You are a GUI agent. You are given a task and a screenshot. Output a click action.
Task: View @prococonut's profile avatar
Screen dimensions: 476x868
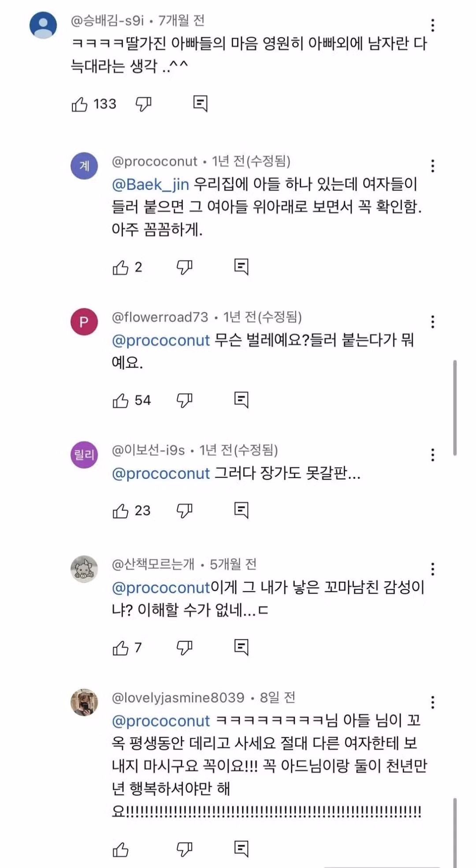click(x=84, y=166)
